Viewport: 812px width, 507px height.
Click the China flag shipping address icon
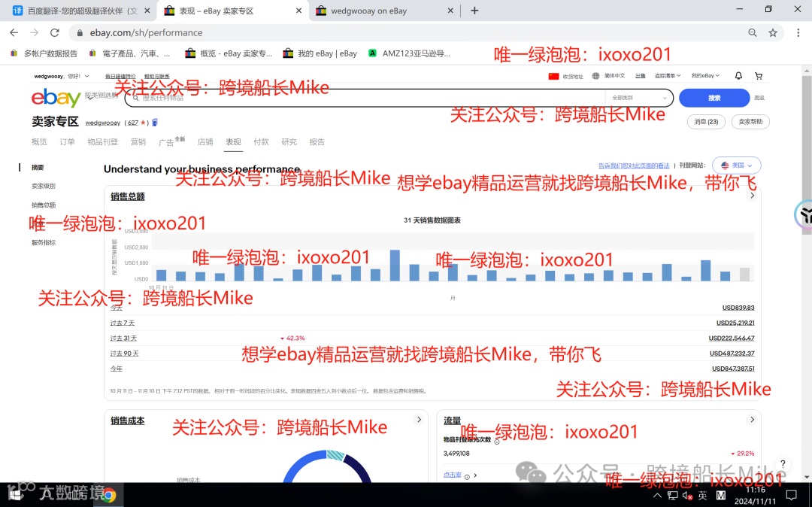(553, 76)
